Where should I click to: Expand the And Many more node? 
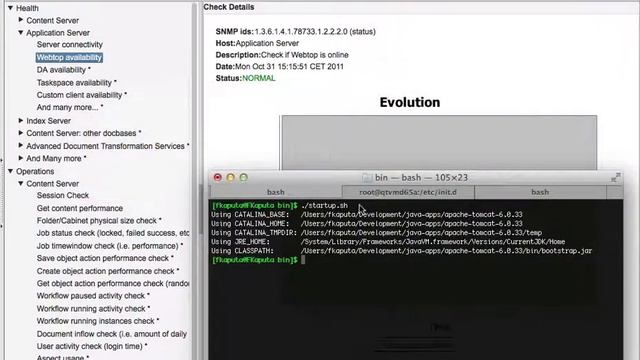point(21,158)
